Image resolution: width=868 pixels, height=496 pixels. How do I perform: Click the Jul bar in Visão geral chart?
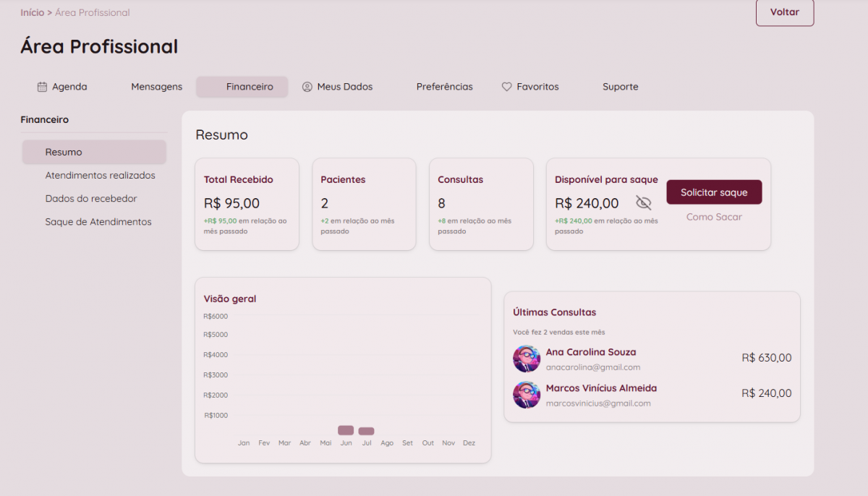(x=366, y=431)
